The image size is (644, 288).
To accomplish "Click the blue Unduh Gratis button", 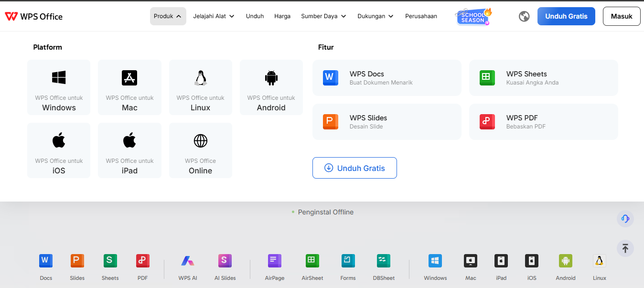I will click(566, 16).
